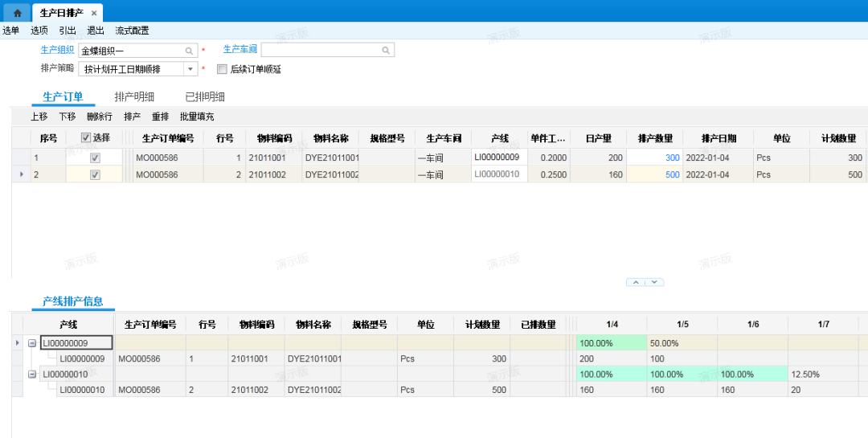Viewport: 868px width, 438px height.
Task: Click the 1/4 date column header
Action: point(612,325)
